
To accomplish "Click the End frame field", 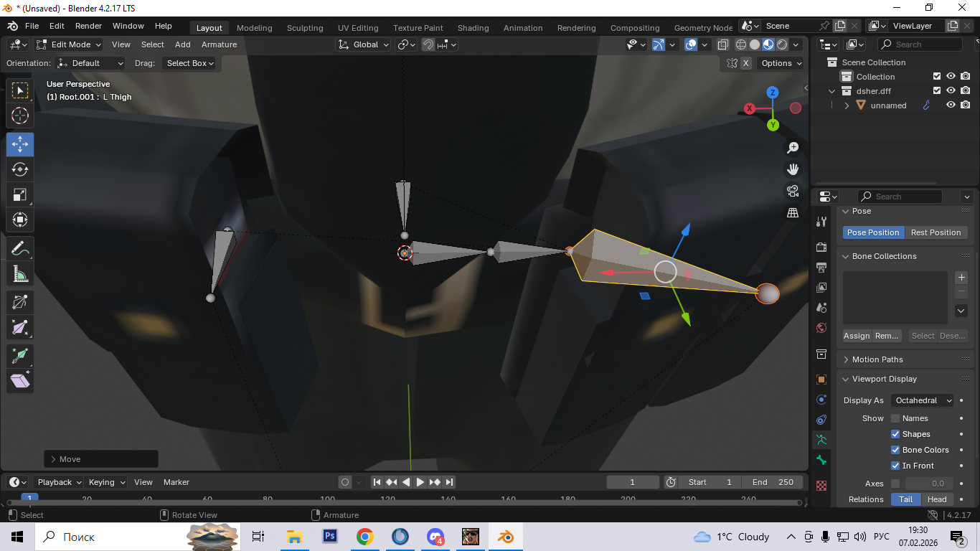I will 773,482.
